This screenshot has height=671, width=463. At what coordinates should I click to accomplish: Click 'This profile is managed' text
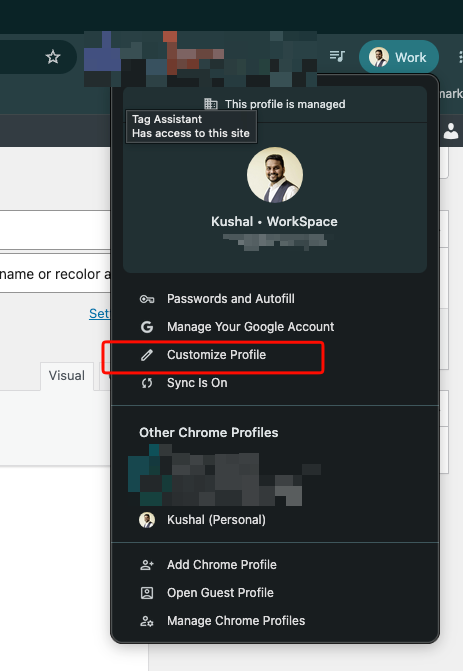[285, 104]
